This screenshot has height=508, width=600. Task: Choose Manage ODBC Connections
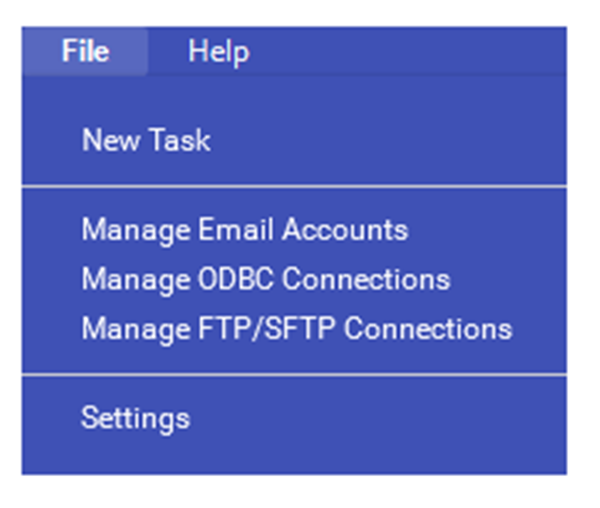click(265, 279)
